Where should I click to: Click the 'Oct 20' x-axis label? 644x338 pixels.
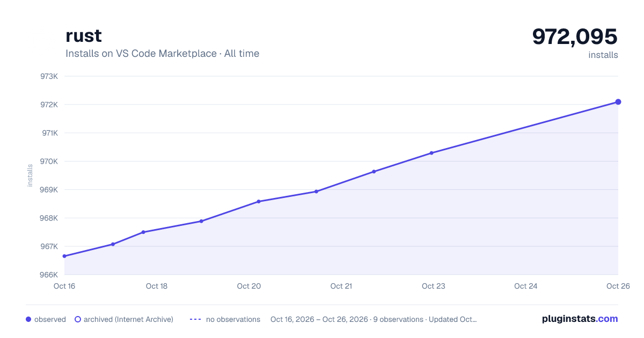click(x=249, y=286)
